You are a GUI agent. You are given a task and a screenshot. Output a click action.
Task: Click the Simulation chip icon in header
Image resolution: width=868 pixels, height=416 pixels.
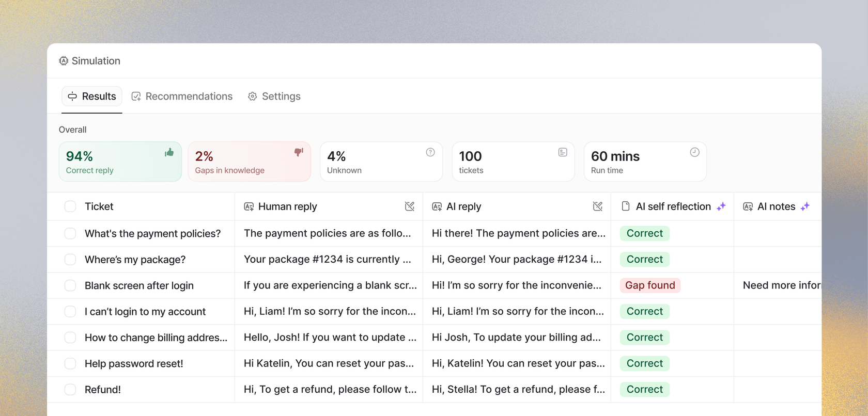click(x=64, y=61)
